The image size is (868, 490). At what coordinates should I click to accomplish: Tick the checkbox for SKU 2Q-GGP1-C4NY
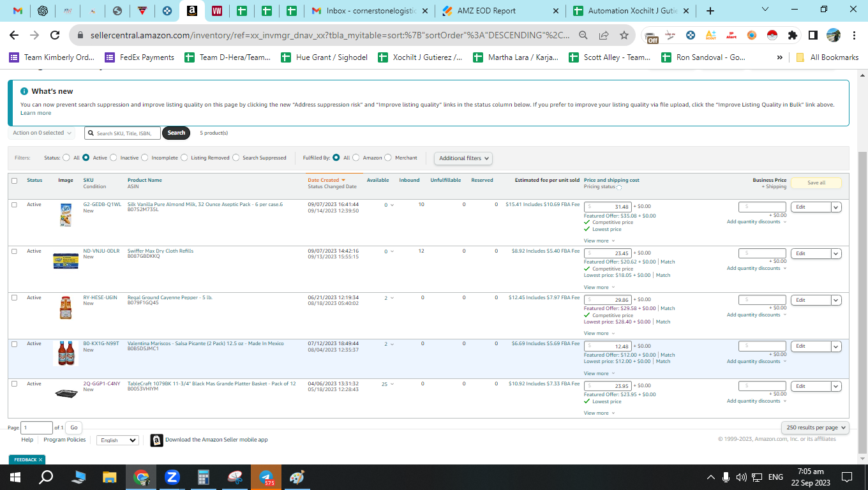coord(15,384)
